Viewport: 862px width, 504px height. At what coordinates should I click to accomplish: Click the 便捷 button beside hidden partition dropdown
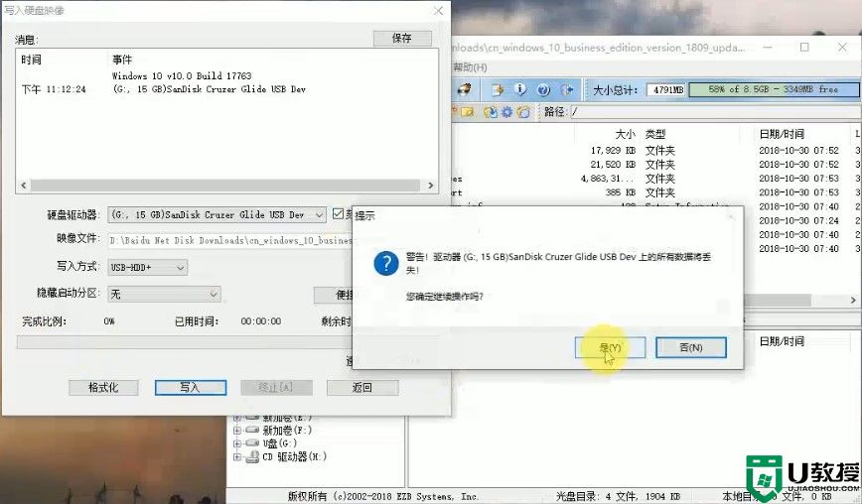[x=333, y=295]
